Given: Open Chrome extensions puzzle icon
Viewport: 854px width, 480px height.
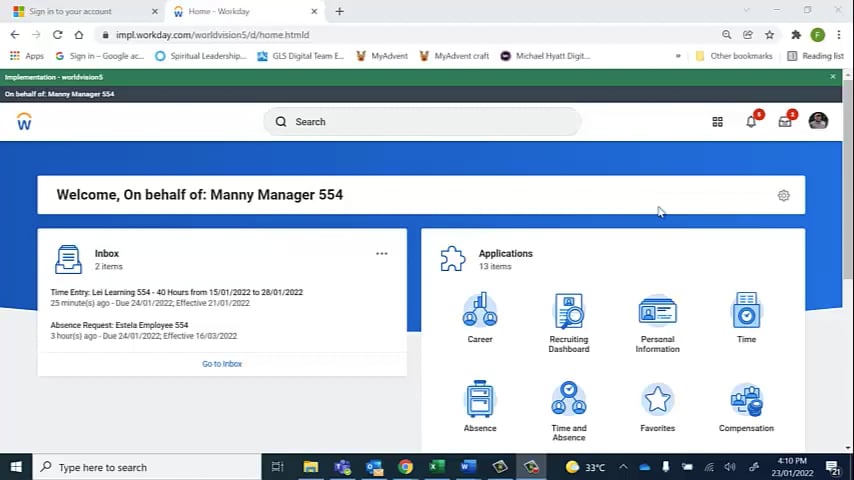Looking at the screenshot, I should (796, 35).
